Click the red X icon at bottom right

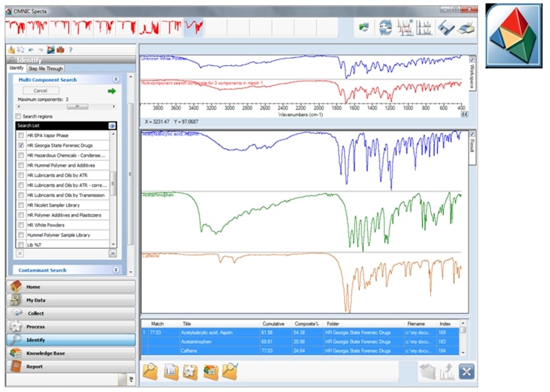tap(467, 371)
